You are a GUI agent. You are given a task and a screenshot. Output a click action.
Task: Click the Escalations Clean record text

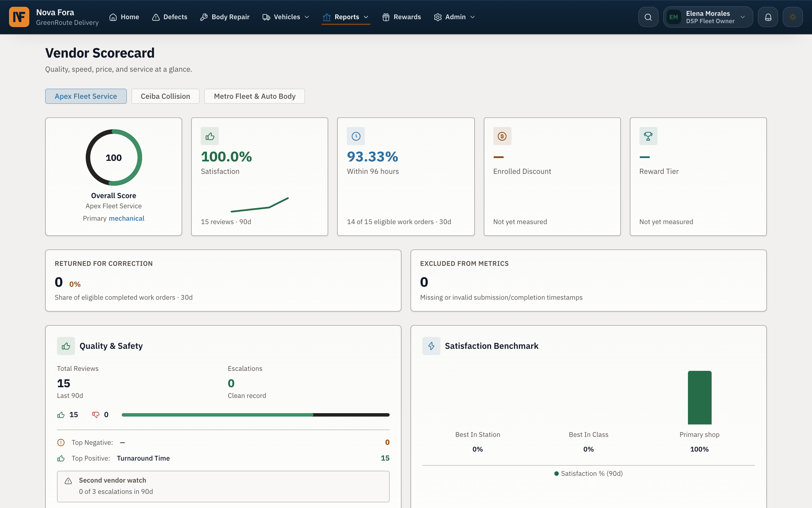point(247,395)
